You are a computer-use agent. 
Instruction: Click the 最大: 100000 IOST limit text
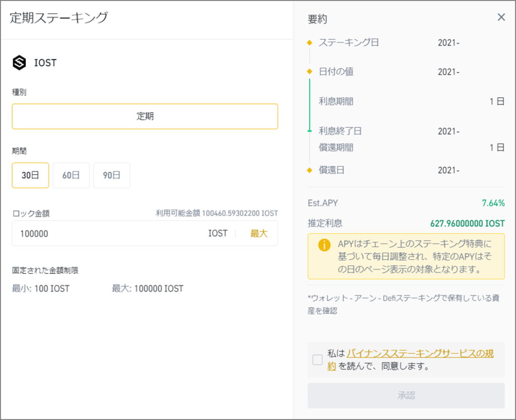coord(148,289)
